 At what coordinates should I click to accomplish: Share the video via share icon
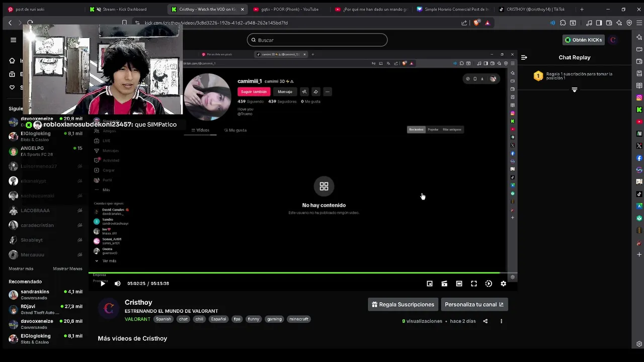pyautogui.click(x=486, y=321)
